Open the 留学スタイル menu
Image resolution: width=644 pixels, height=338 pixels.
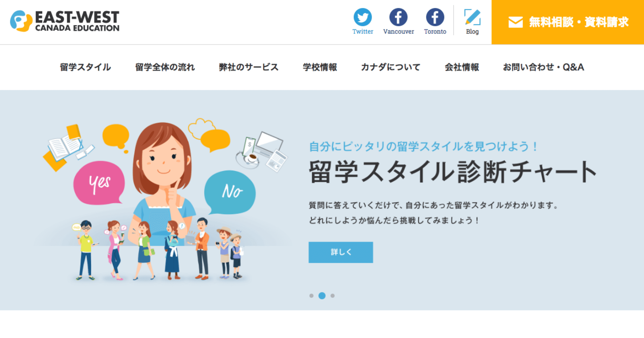coord(85,67)
